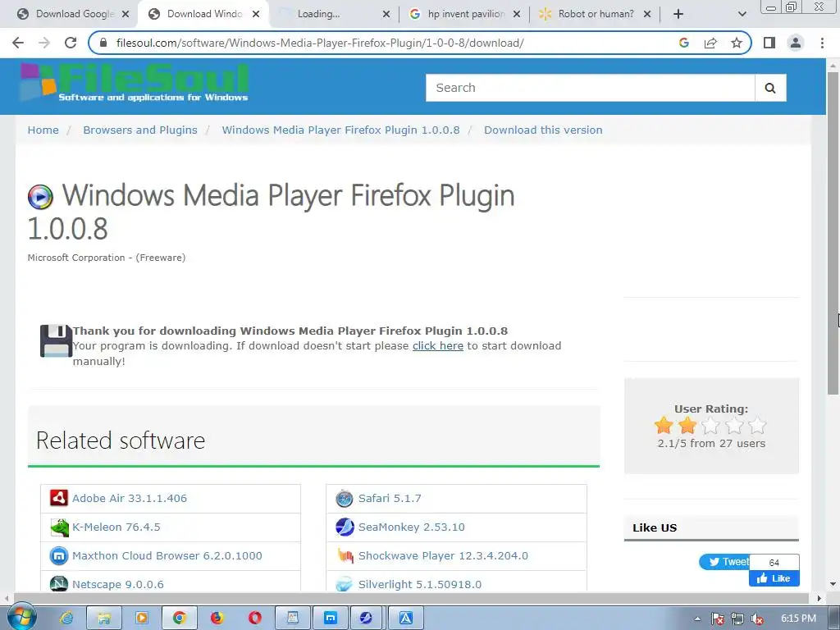
Task: Toggle the browser side panel
Action: click(769, 43)
